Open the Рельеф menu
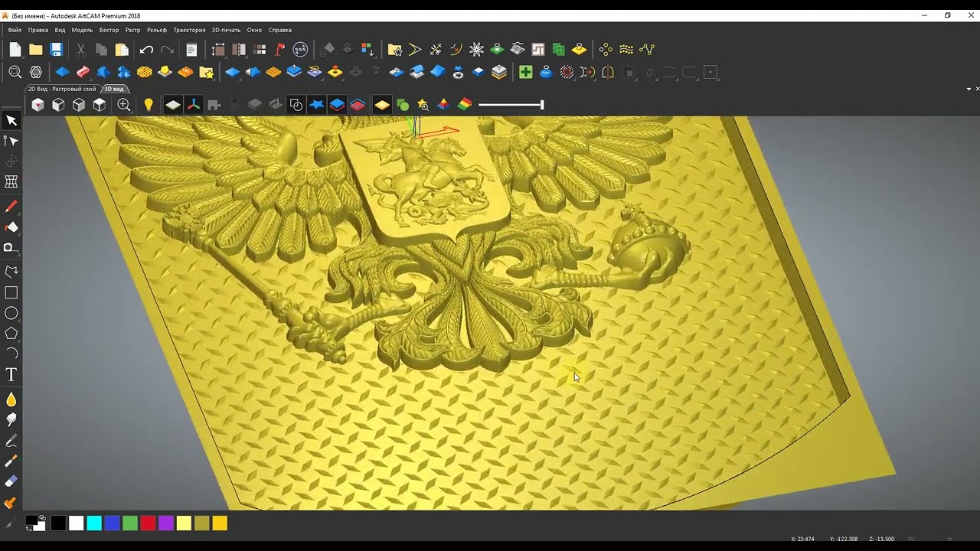980x551 pixels. coord(157,30)
